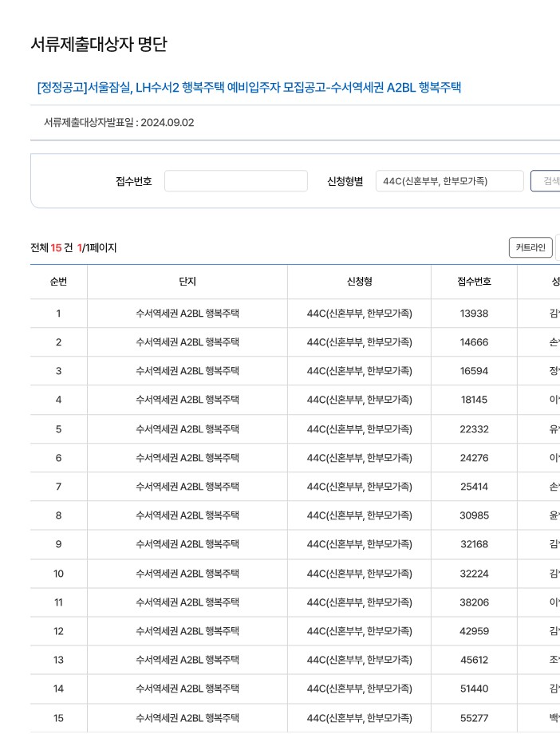560x742 pixels.
Task: Click 순번 15 in the table
Action: point(59,718)
